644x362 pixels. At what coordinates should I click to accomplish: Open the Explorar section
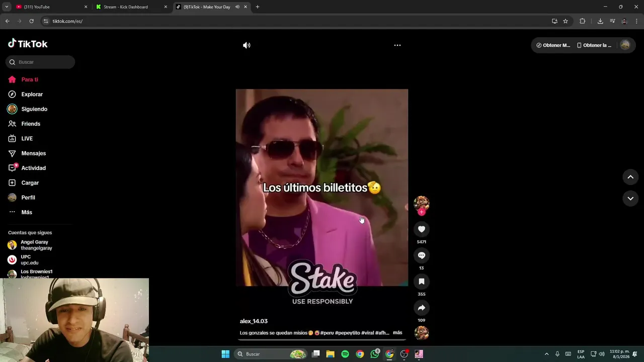pyautogui.click(x=32, y=94)
